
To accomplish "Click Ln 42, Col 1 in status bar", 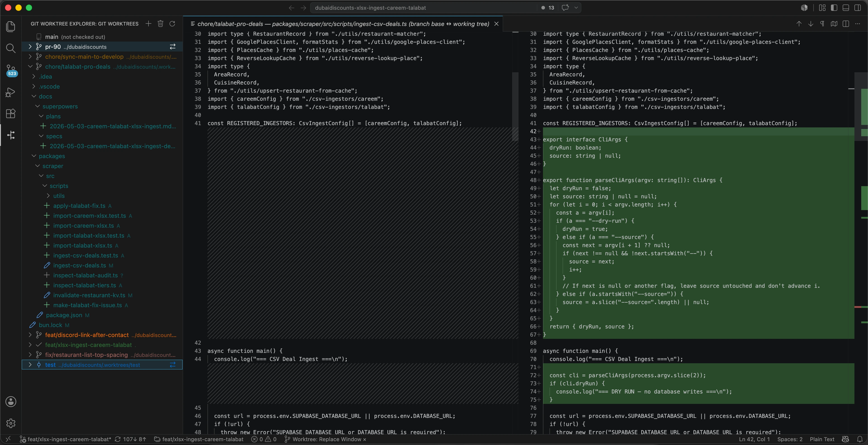I will pyautogui.click(x=754, y=439).
